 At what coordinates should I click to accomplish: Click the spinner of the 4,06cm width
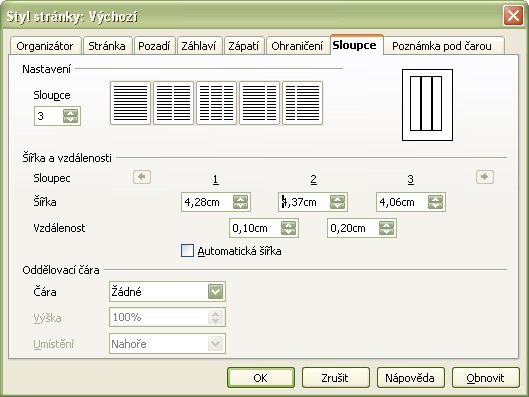(x=436, y=202)
